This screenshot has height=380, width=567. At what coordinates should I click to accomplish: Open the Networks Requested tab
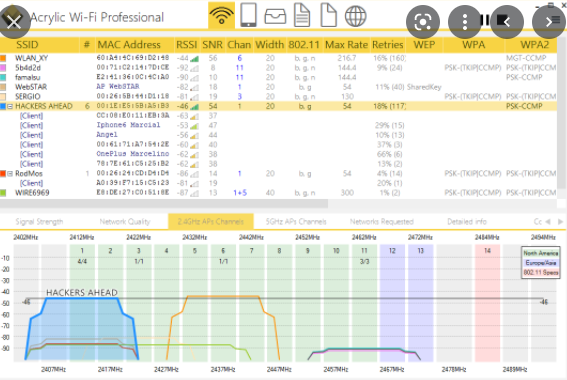tap(381, 222)
